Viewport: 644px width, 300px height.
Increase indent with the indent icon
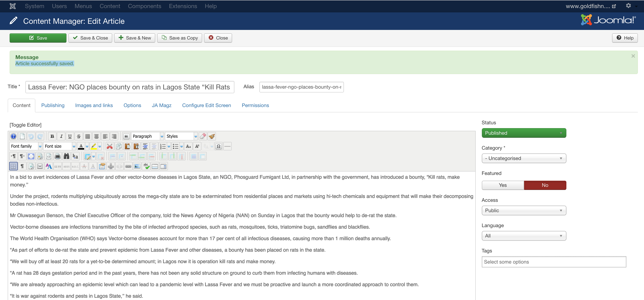(x=145, y=146)
